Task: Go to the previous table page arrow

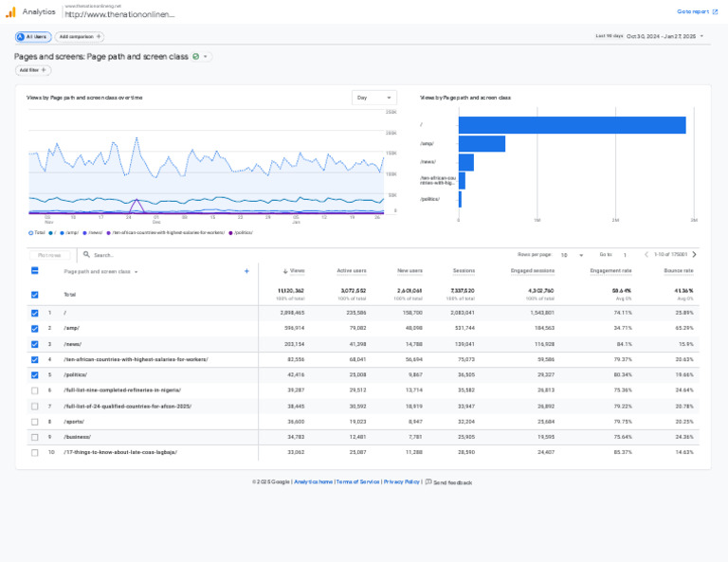Action: pos(646,254)
